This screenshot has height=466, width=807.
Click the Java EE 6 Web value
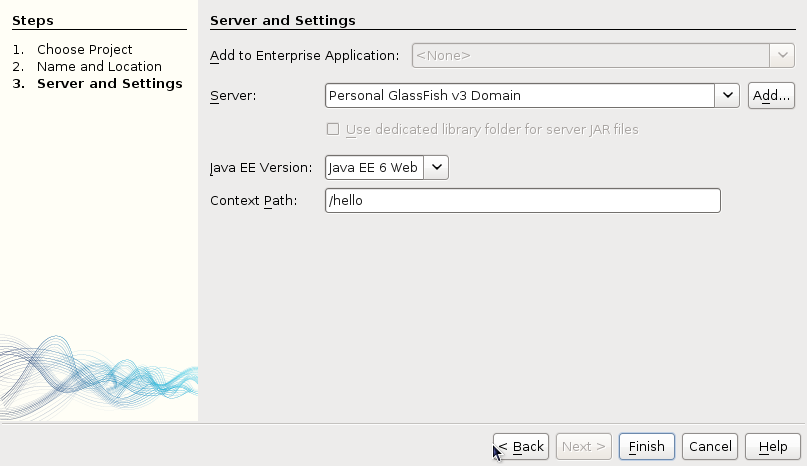[374, 167]
